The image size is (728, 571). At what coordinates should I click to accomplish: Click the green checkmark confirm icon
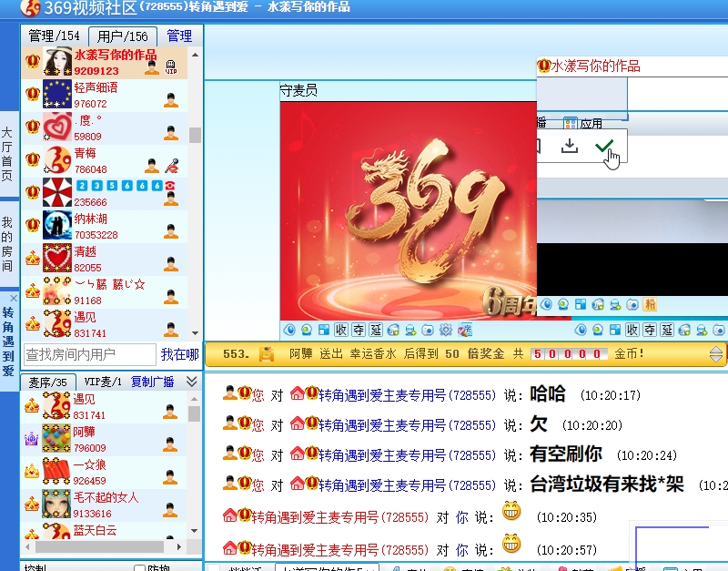[604, 147]
